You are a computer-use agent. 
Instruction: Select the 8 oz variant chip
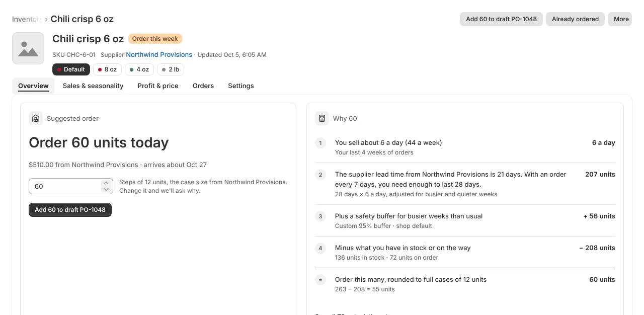pos(107,69)
